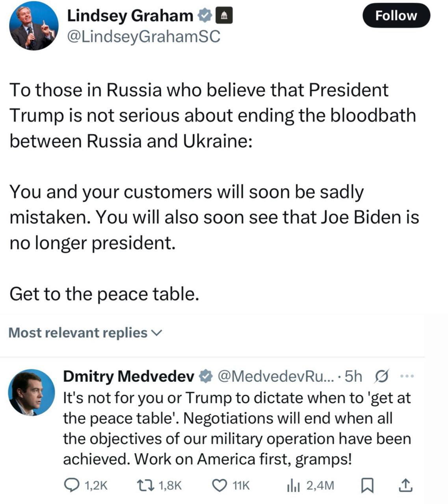The image size is (448, 504).
Task: Expand the Most relevant replies sort dropdown
Action: 85,333
